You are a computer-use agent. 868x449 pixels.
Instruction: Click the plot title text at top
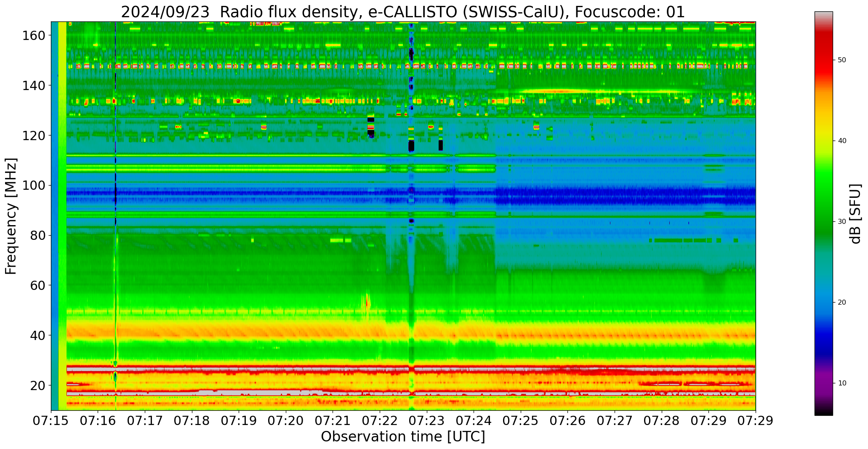pos(403,11)
